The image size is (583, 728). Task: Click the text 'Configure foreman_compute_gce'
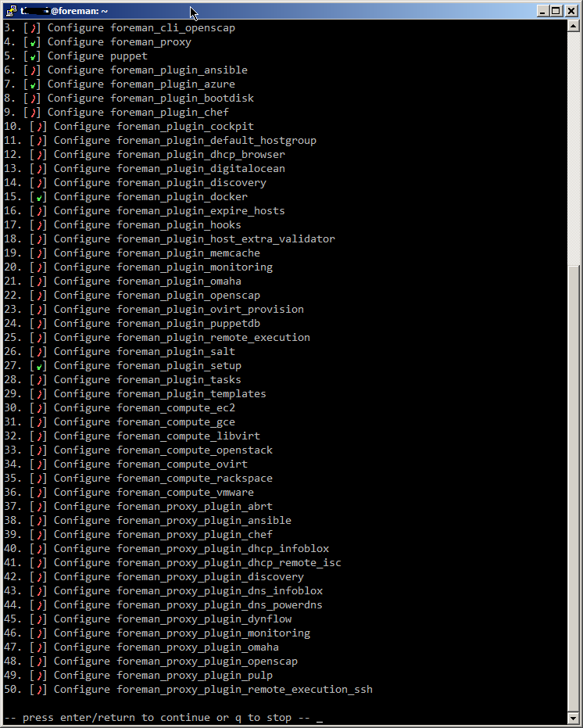(145, 421)
